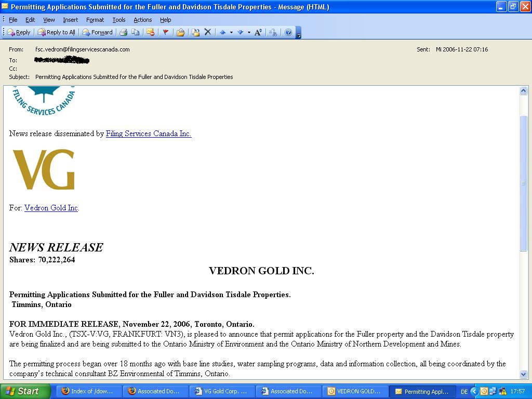Go to the previous item
The width and height of the screenshot is (532, 399).
click(223, 32)
